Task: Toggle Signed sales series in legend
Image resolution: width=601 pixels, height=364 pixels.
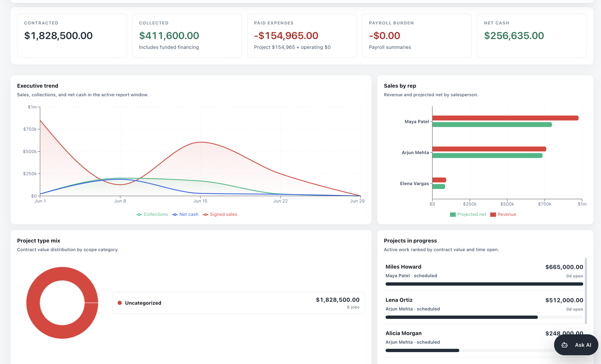Action: coord(220,214)
